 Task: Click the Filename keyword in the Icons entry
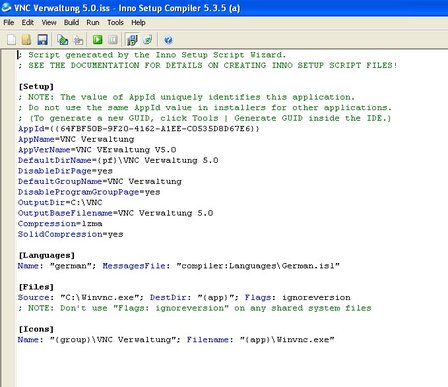208,340
